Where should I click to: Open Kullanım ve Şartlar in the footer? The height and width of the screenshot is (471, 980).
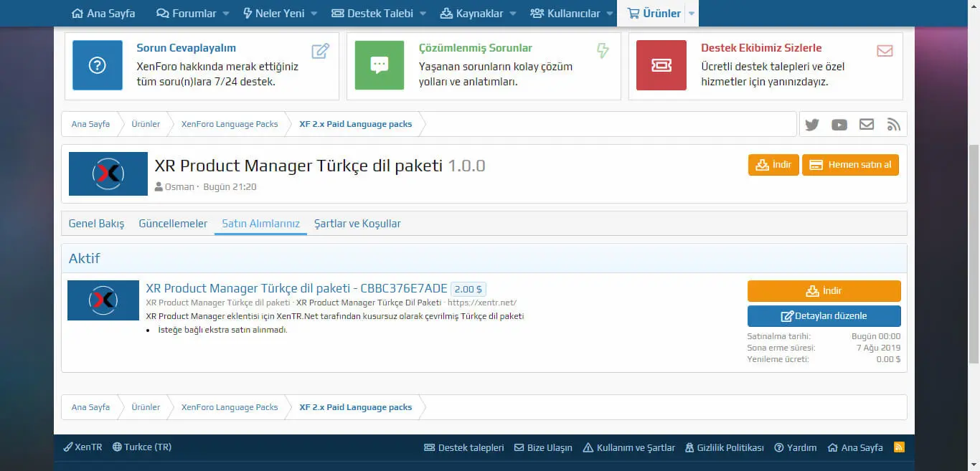click(629, 447)
